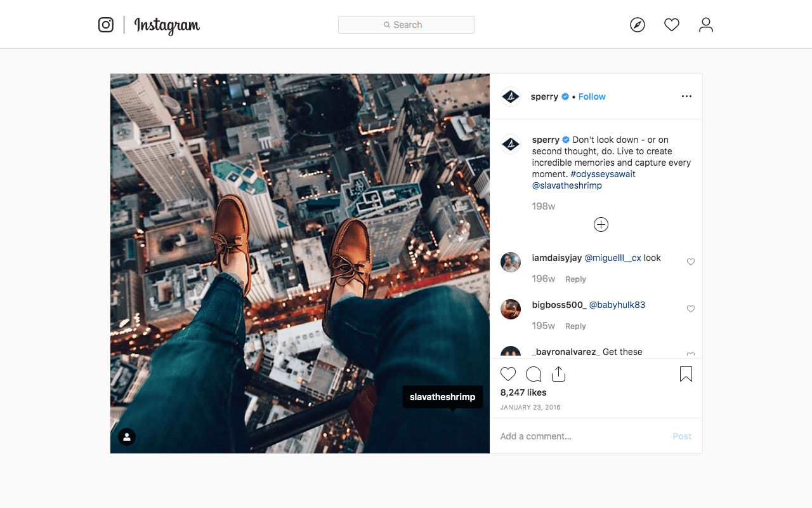This screenshot has height=508, width=812.
Task: Open the JANUARY 23, 2016 date link
Action: (x=530, y=408)
